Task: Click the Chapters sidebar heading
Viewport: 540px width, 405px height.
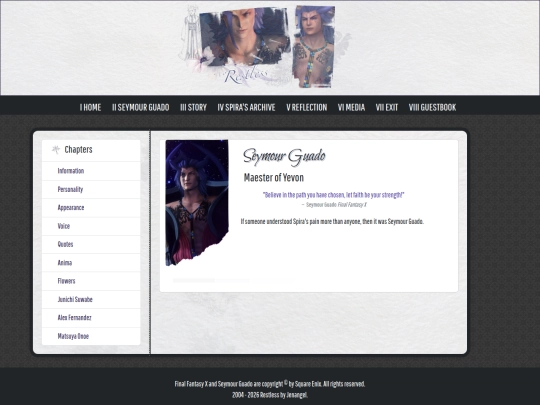Action: (79, 149)
